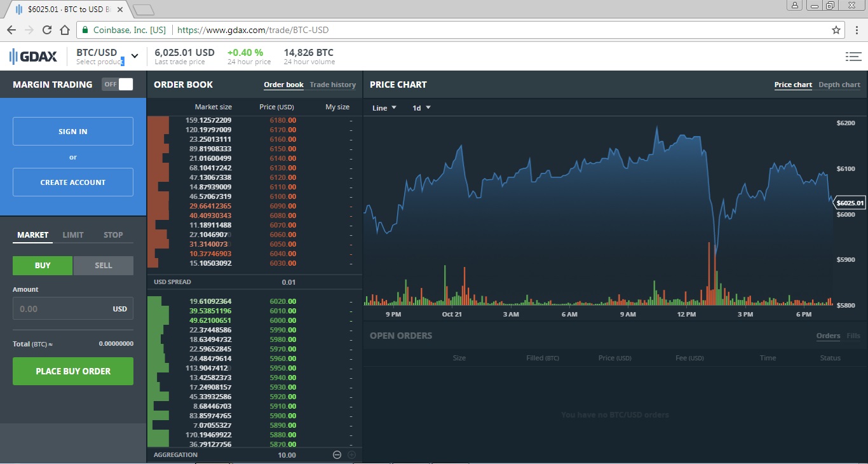Go back with the browser back arrow
This screenshot has height=464, width=868.
click(11, 30)
